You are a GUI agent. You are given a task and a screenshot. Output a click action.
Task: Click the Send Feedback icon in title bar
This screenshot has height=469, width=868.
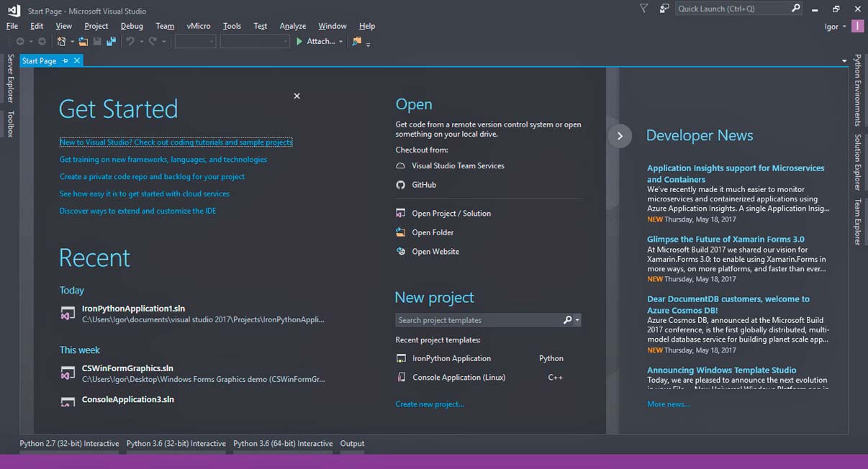(664, 9)
